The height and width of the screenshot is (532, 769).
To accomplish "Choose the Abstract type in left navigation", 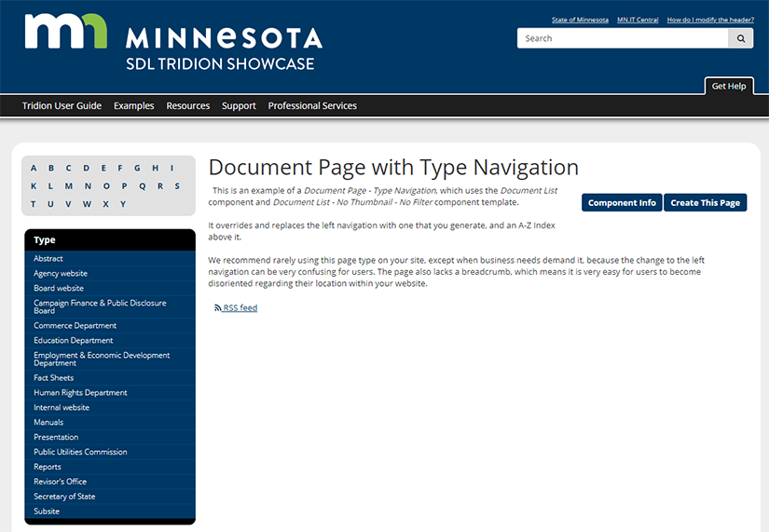I will [x=48, y=258].
